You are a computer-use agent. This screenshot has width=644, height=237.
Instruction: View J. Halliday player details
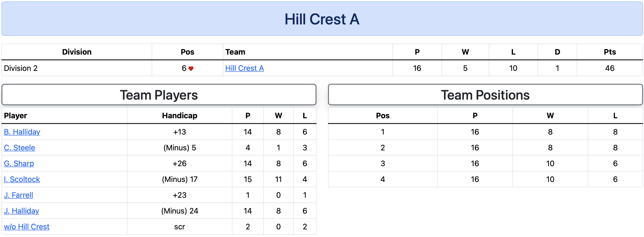coord(22,211)
